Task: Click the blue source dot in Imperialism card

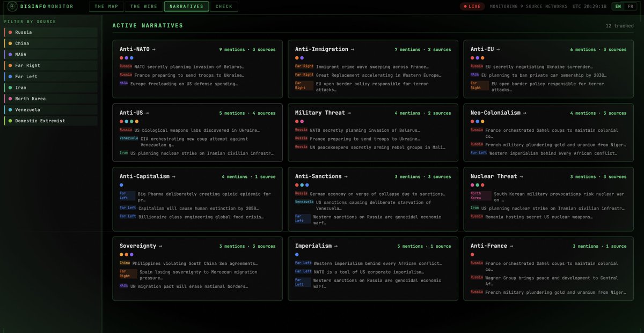Action: click(x=297, y=255)
